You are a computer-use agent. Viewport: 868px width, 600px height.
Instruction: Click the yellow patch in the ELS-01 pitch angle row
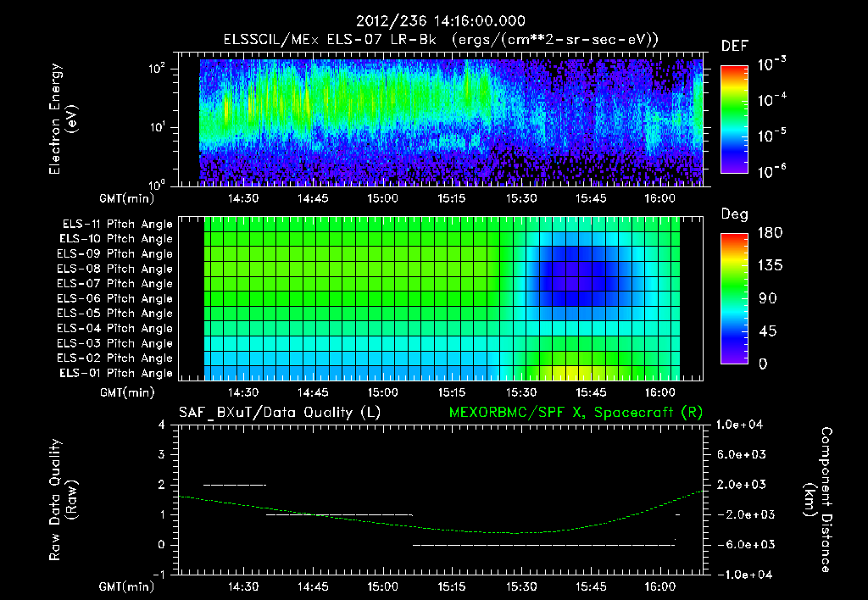(572, 372)
